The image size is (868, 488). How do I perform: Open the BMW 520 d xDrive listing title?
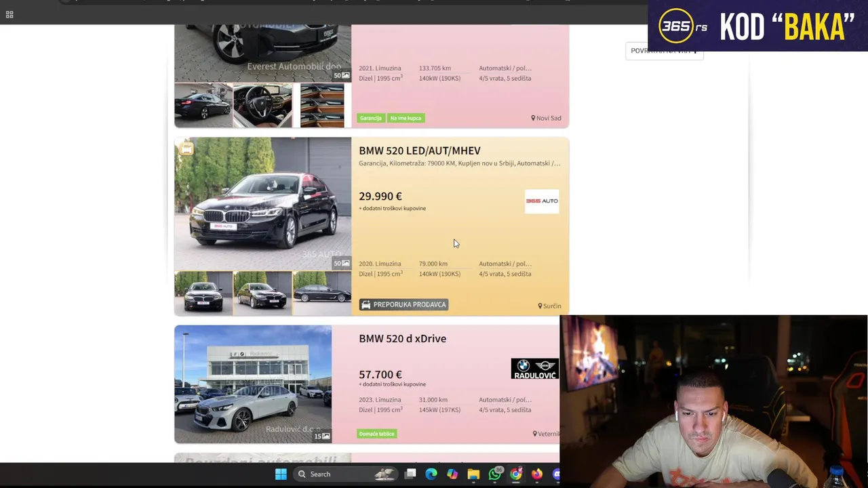402,338
